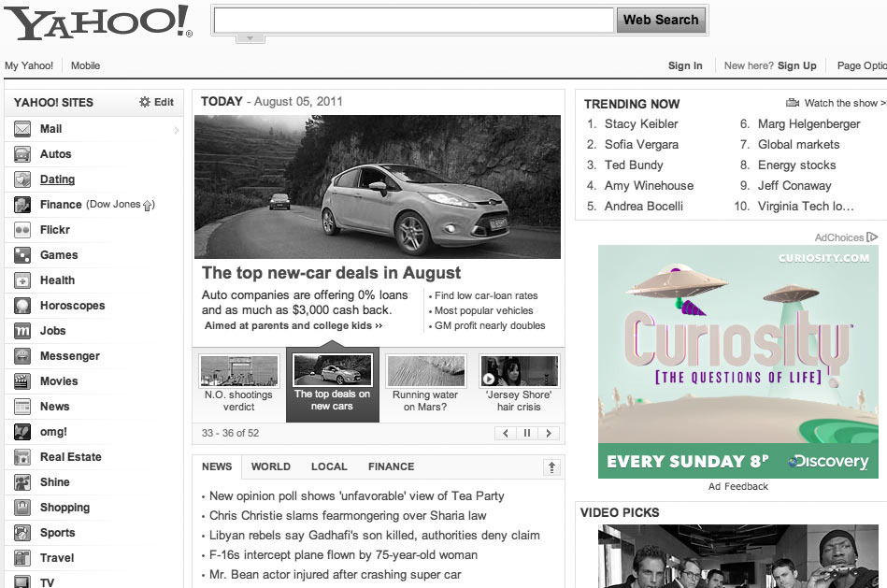This screenshot has height=588, width=887.
Task: Click the Yahoo! logo
Action: (x=98, y=22)
